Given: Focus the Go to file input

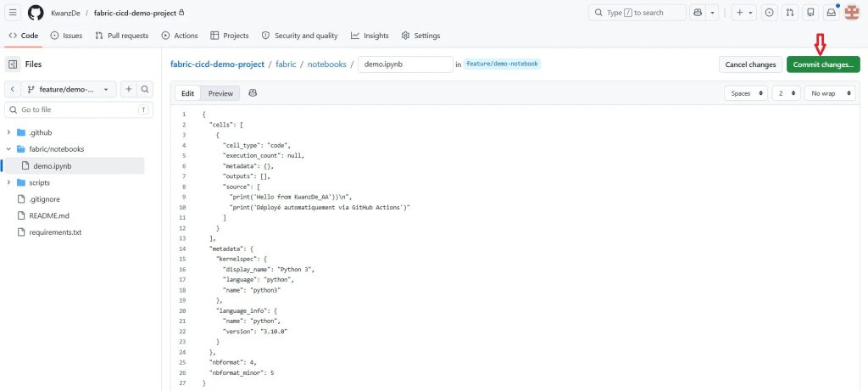Looking at the screenshot, I should [x=79, y=109].
